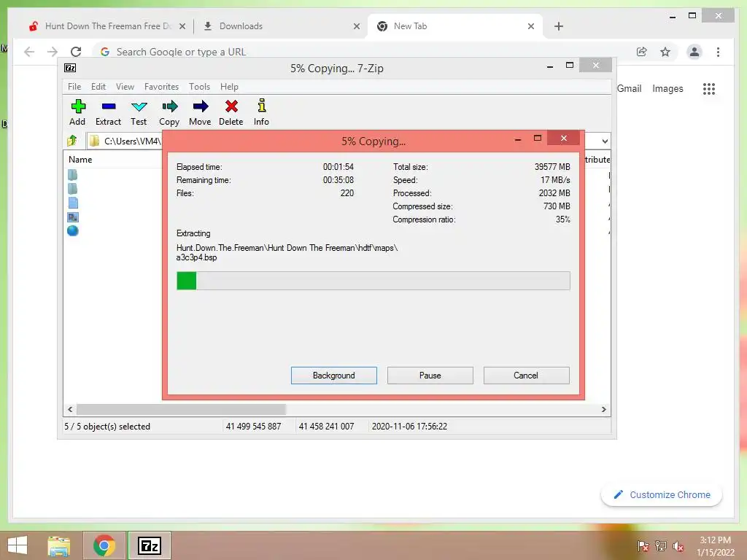747x560 pixels.
Task: Open the View menu in 7-Zip
Action: click(125, 87)
